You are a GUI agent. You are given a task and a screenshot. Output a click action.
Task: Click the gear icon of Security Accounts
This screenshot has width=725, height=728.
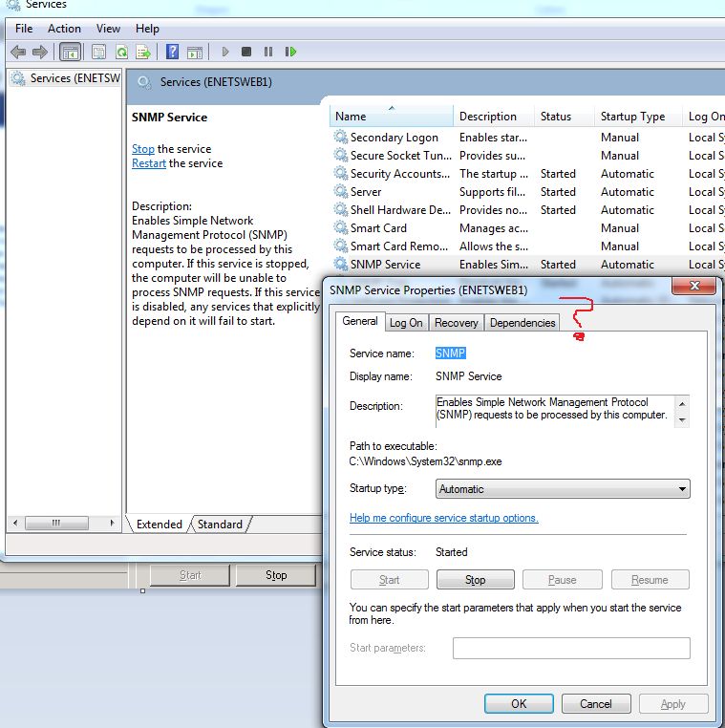click(x=341, y=173)
